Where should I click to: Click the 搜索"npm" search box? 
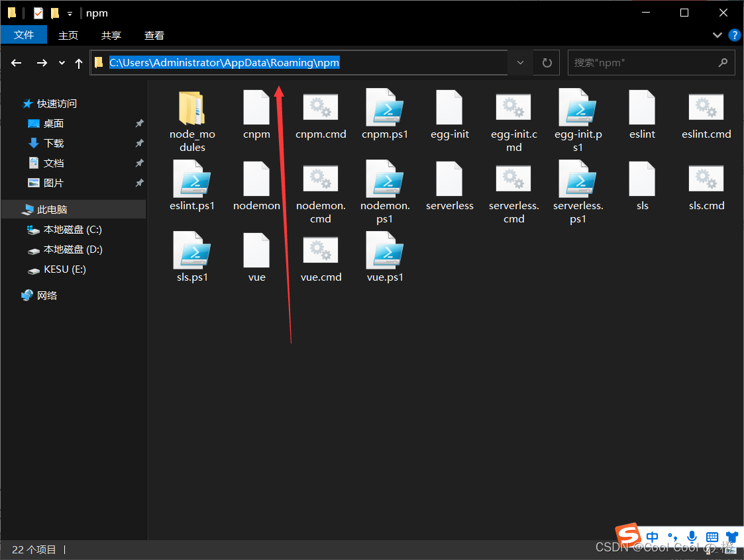tap(651, 63)
